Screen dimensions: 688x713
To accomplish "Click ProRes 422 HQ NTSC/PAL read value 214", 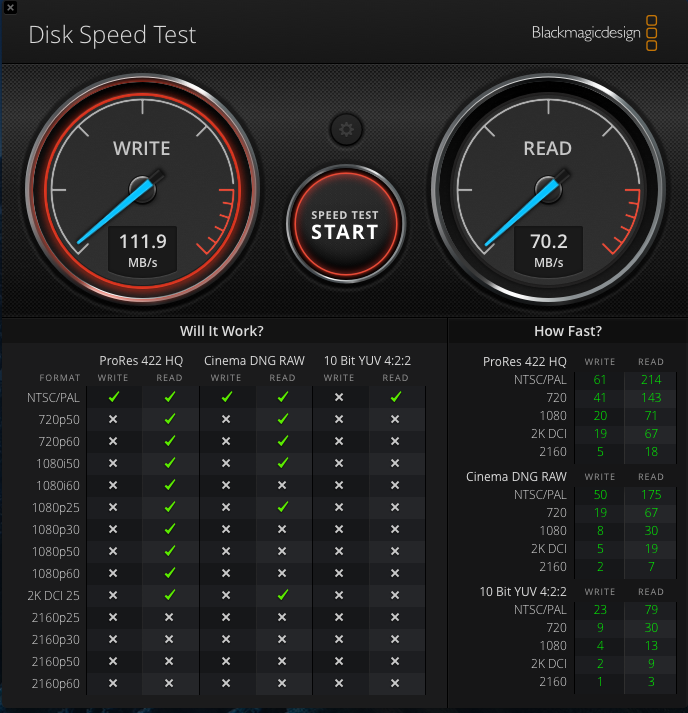I will 651,380.
